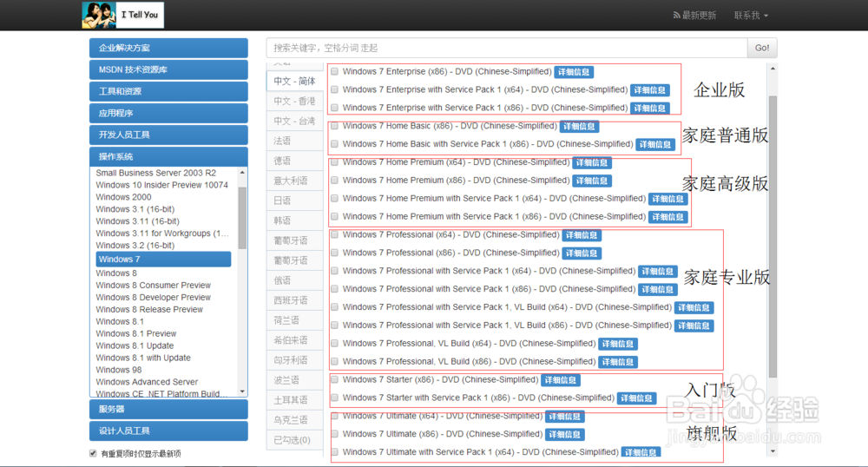Select Windows 8.1 with Update item
Screen dimensions: 868x467
143,358
